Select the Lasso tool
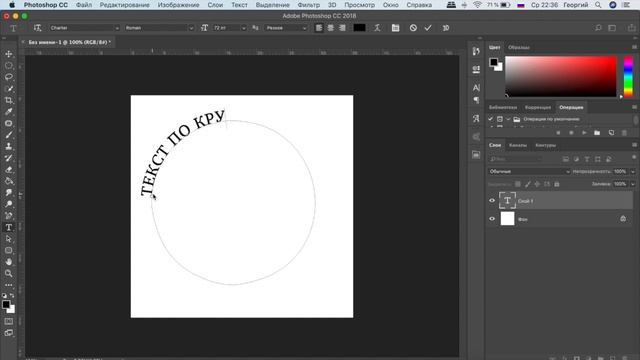640x360 pixels. (x=9, y=77)
